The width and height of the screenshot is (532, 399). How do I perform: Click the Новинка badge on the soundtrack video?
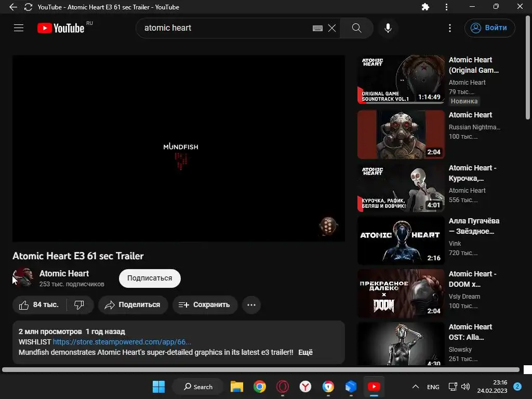[x=464, y=101]
